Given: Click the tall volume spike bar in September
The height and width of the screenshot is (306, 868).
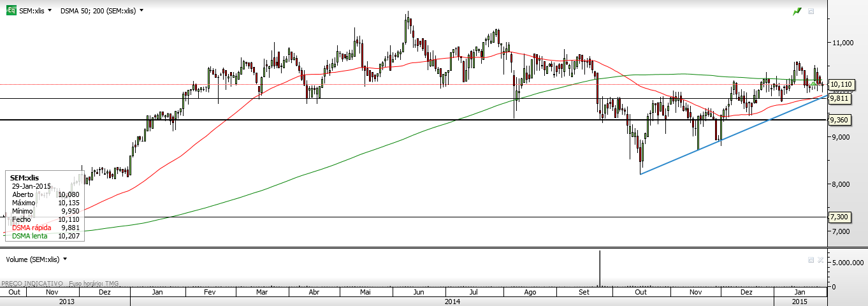Looking at the screenshot, I should (x=600, y=268).
